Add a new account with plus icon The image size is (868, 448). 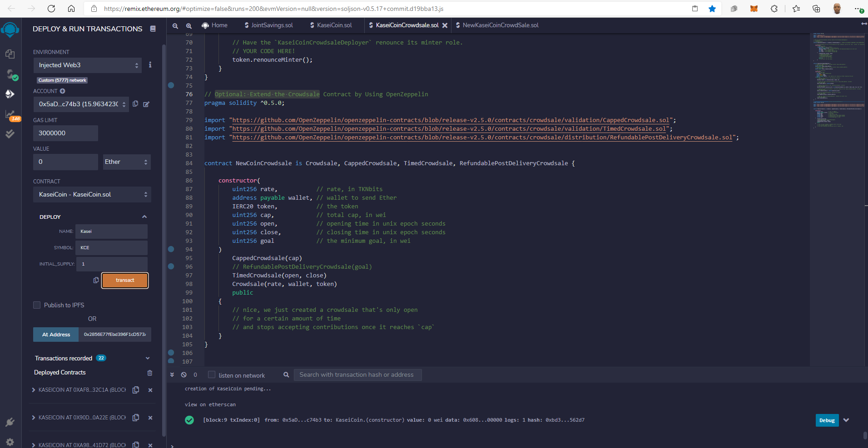click(x=63, y=91)
